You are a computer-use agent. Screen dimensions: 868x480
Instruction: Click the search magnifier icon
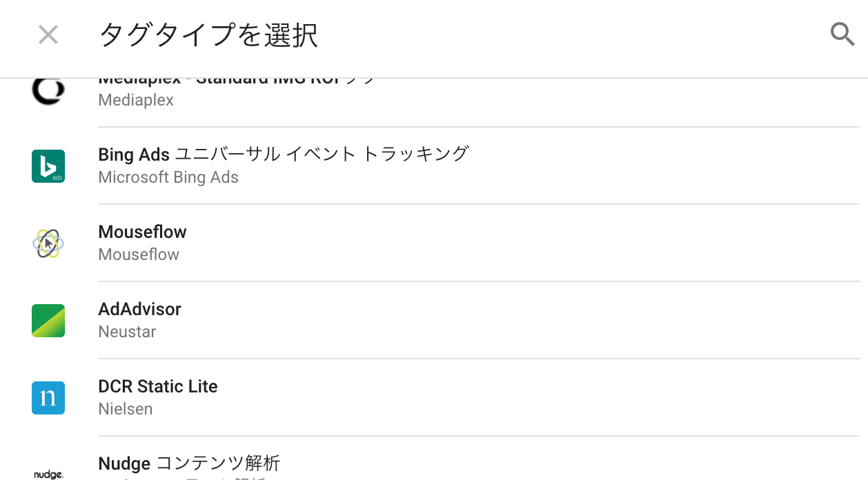pyautogui.click(x=842, y=34)
